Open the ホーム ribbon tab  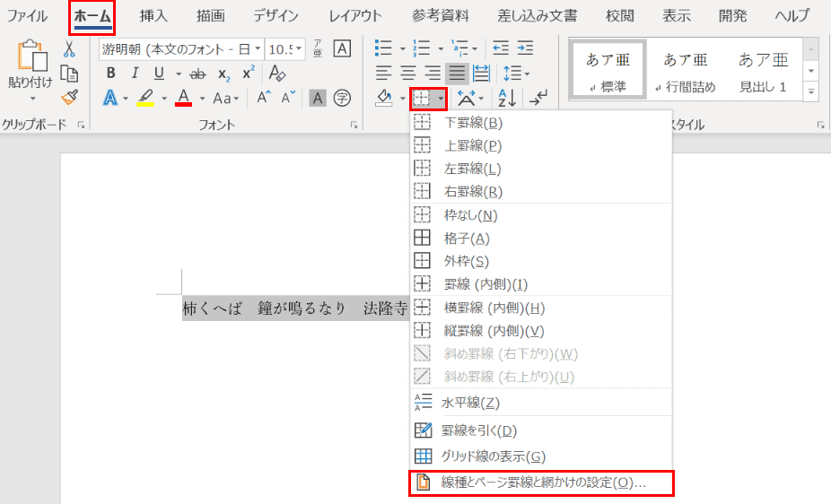tap(92, 16)
